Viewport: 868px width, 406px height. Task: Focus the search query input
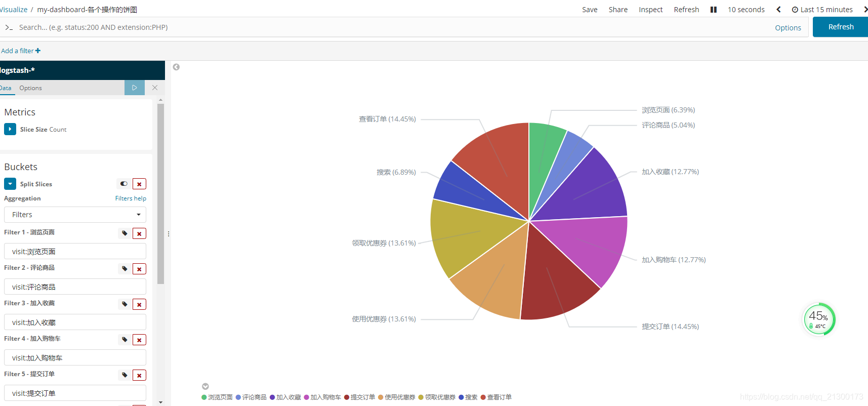pos(390,27)
